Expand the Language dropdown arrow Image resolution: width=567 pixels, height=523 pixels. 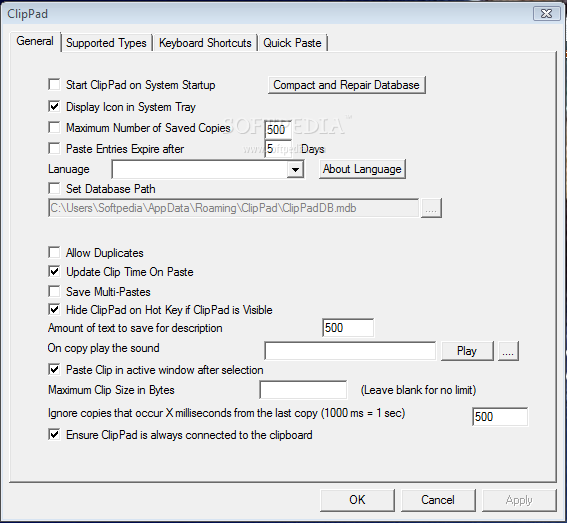295,169
